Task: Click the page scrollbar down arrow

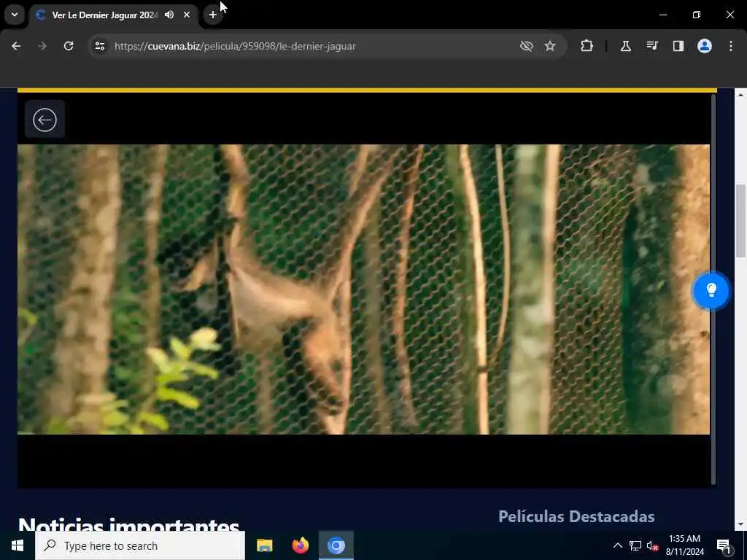Action: (x=740, y=524)
